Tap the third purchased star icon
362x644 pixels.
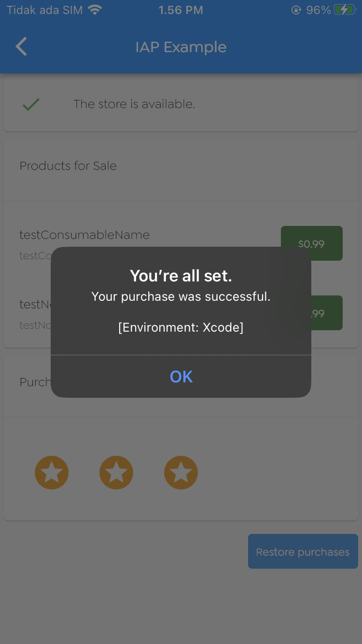click(x=181, y=473)
